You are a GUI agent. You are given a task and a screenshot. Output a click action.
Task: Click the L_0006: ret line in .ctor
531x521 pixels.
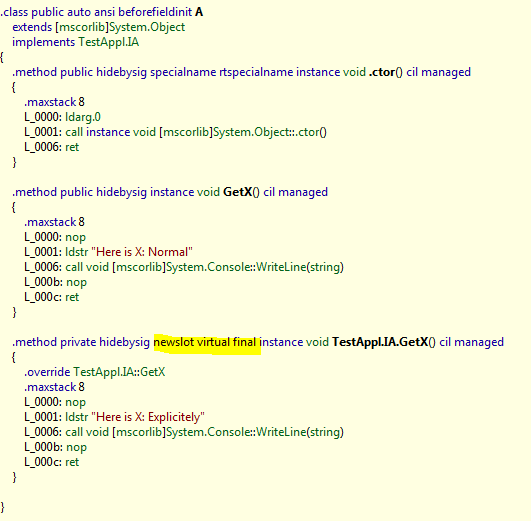point(51,147)
